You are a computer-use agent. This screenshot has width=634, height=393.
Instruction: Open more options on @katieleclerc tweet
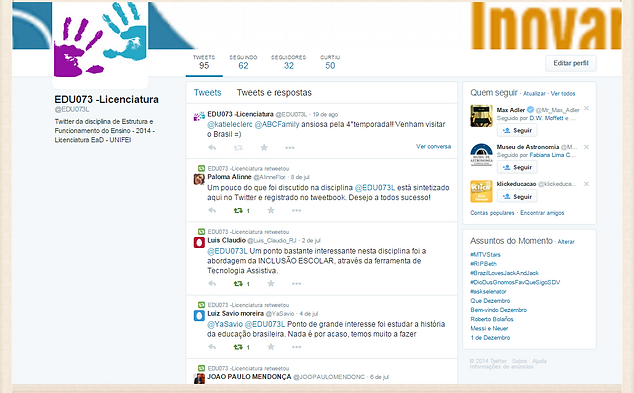click(290, 148)
